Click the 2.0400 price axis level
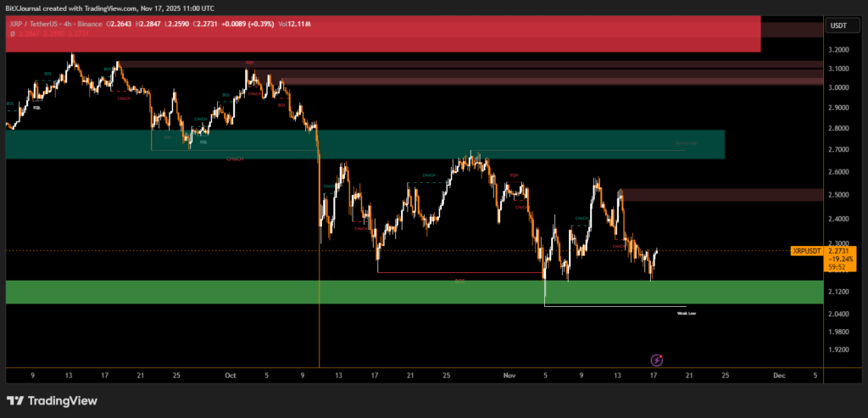This screenshot has height=418, width=868. [x=837, y=314]
